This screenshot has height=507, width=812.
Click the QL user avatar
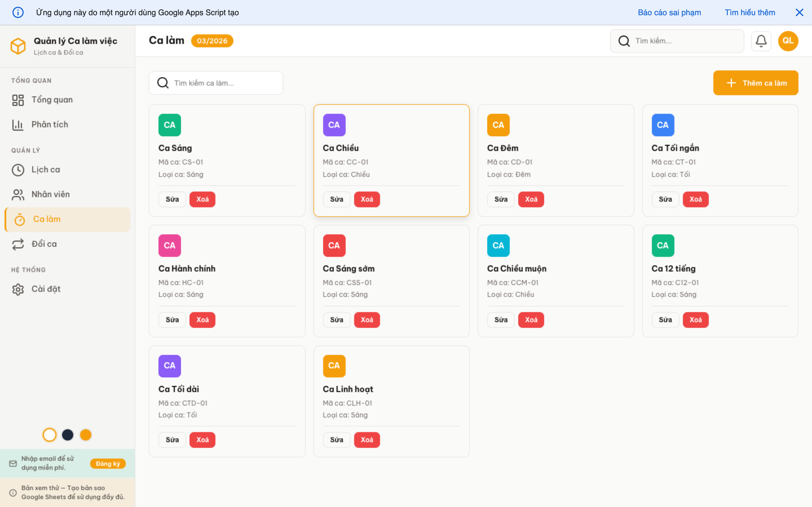(x=788, y=41)
